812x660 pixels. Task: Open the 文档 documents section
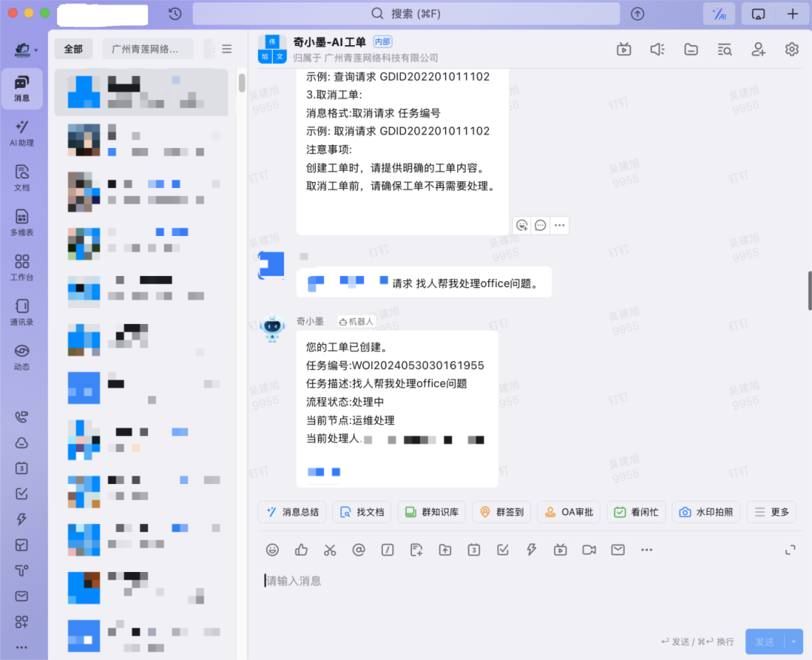(x=22, y=177)
